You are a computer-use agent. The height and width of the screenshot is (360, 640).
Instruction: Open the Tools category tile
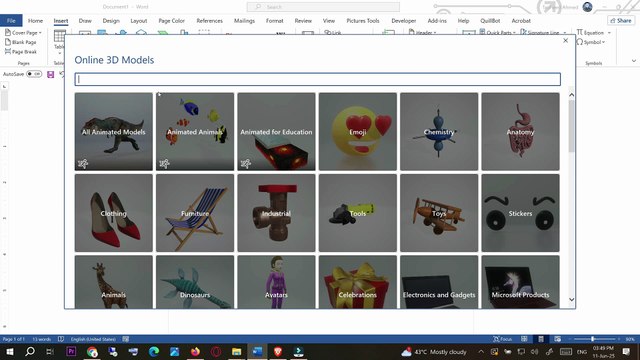tap(358, 213)
